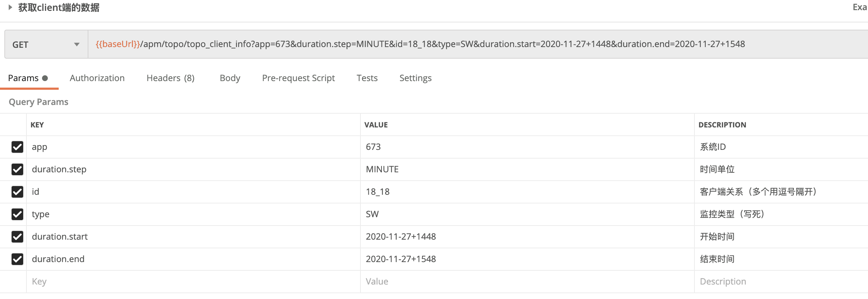Uncheck the app parameter checkbox
The width and height of the screenshot is (868, 299).
point(17,147)
